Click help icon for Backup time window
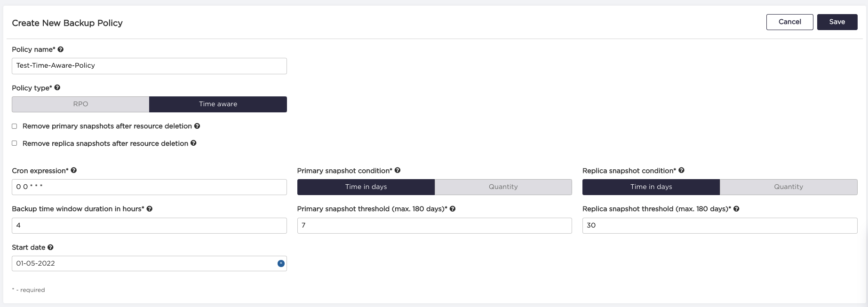Viewport: 868px width, 307px height. 150,209
